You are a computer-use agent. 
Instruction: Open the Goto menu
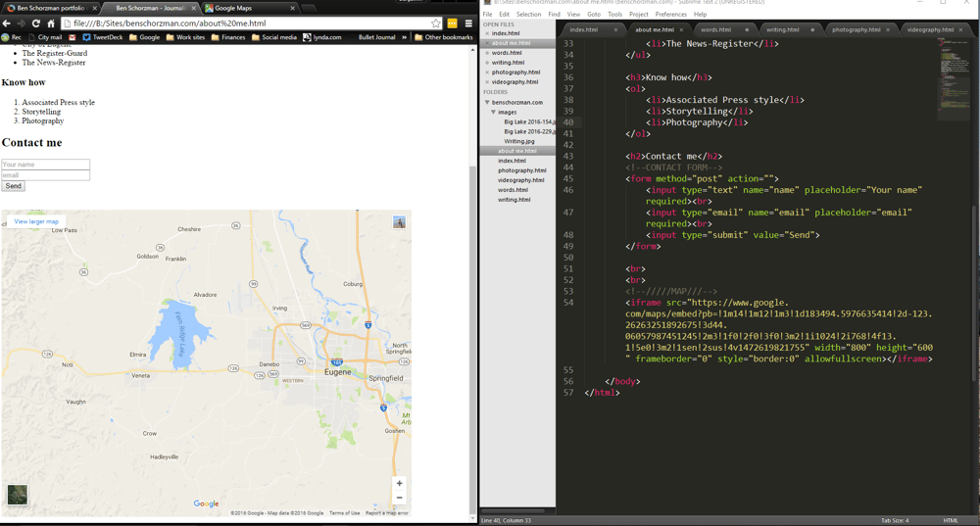pyautogui.click(x=594, y=14)
